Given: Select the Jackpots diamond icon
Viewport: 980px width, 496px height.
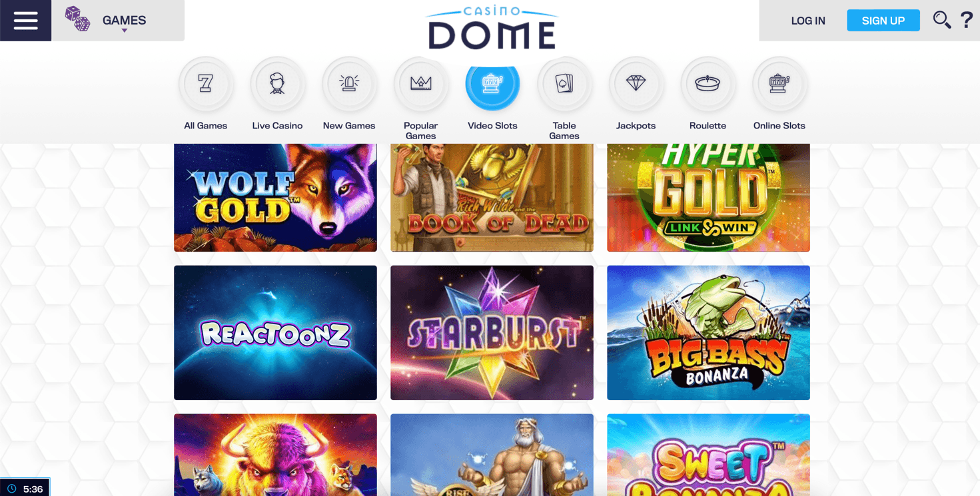Looking at the screenshot, I should pyautogui.click(x=636, y=83).
